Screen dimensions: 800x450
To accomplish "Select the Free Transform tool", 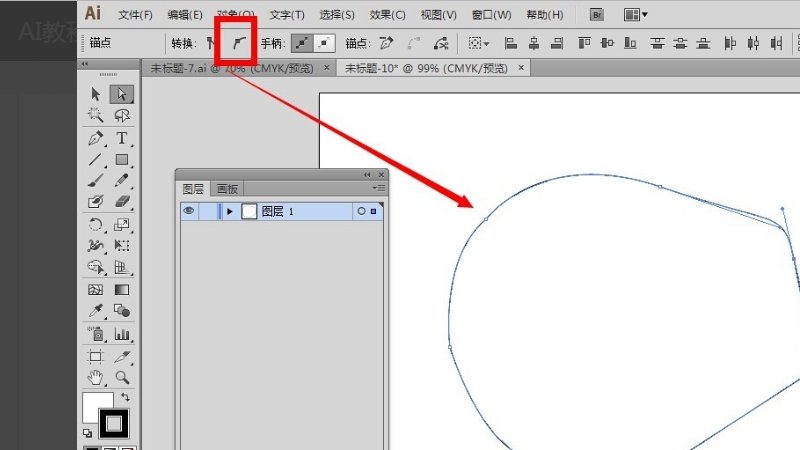I will (x=121, y=246).
